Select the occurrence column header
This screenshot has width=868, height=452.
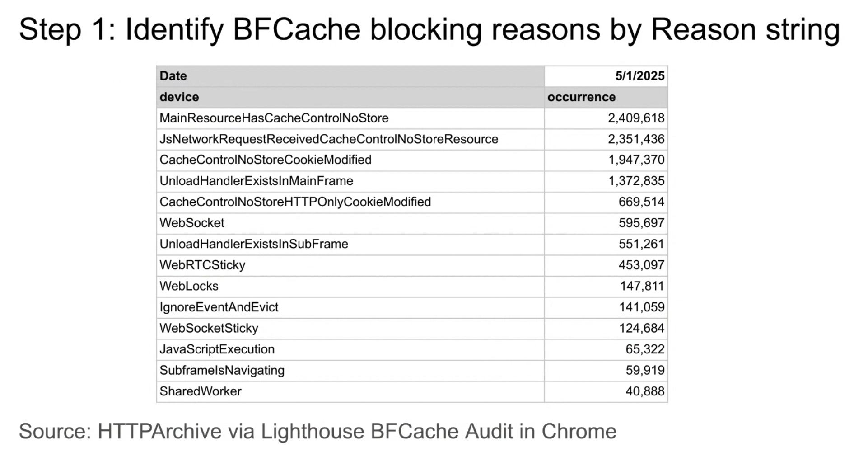pos(606,97)
